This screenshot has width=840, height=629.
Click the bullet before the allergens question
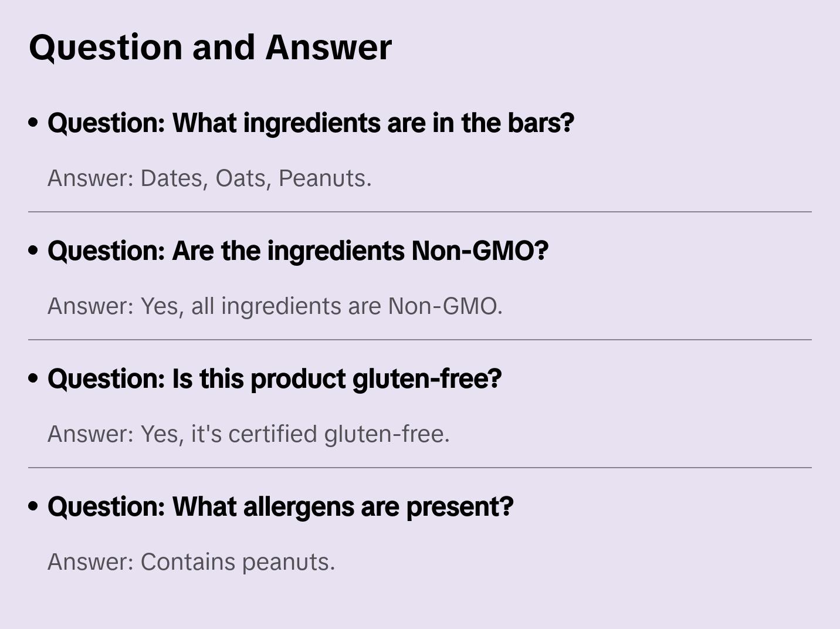(33, 506)
